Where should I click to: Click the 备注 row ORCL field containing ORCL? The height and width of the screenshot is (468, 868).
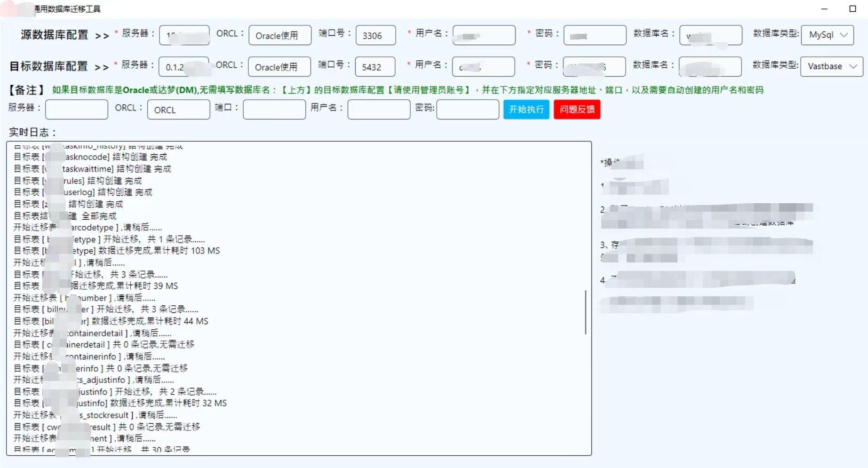[179, 110]
